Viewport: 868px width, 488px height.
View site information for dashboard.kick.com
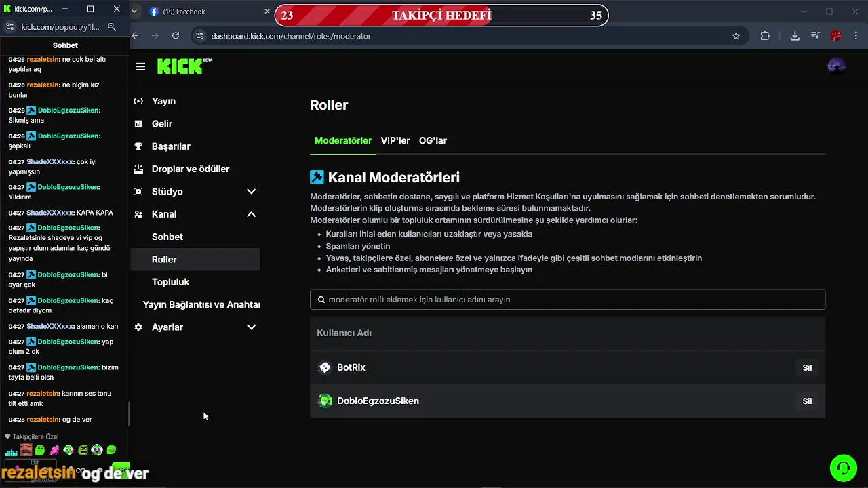[x=199, y=36]
